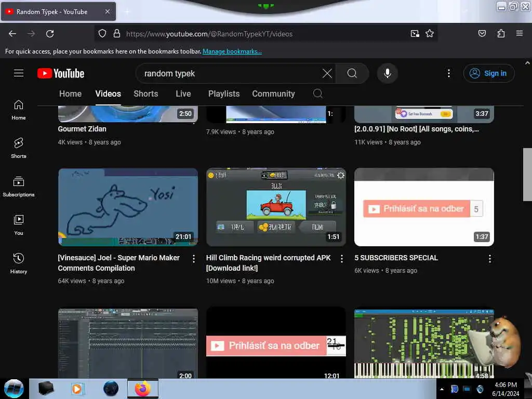Open more options for Vinesauce Joel video
Screen dimensions: 532x399
coord(194,259)
